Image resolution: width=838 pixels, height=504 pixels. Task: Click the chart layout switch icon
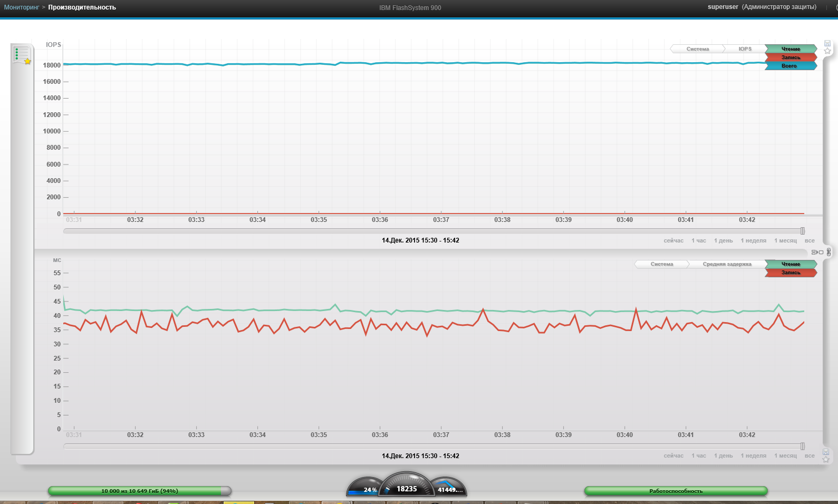pos(817,253)
